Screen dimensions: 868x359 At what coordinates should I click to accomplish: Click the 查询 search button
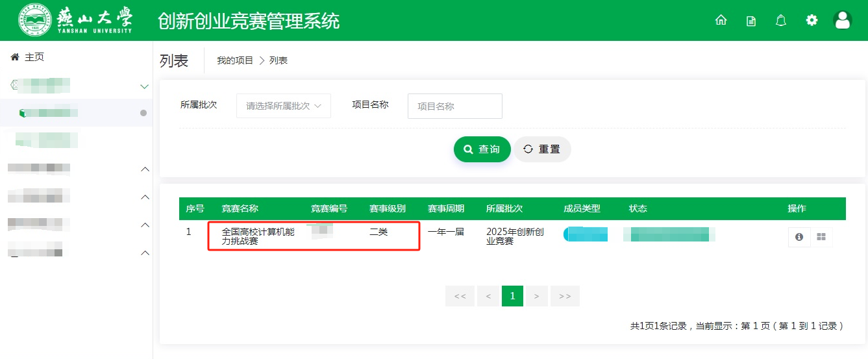[482, 149]
